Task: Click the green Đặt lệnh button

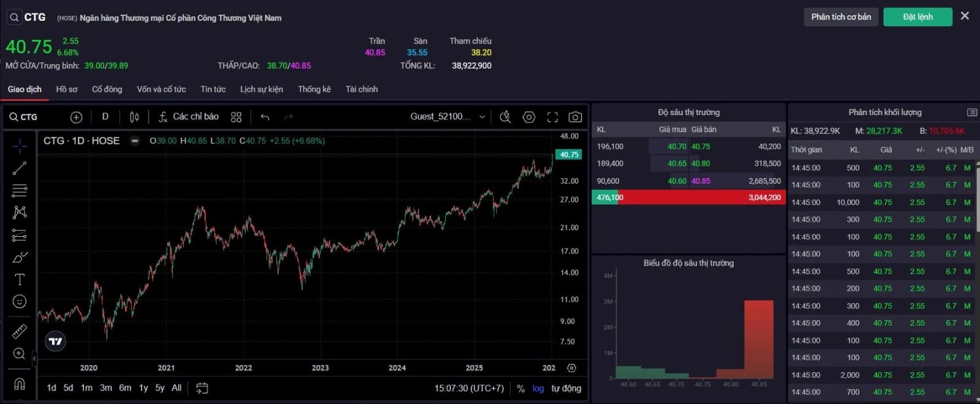Action: 918,17
